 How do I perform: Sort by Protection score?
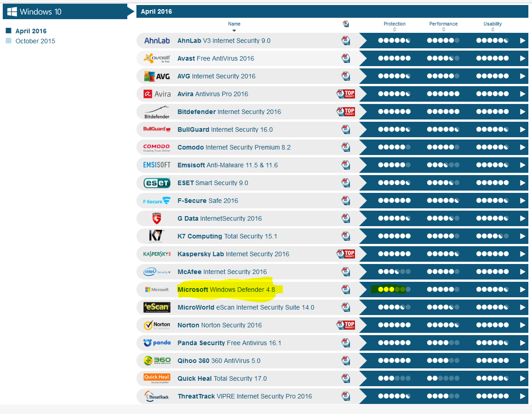[x=394, y=26]
